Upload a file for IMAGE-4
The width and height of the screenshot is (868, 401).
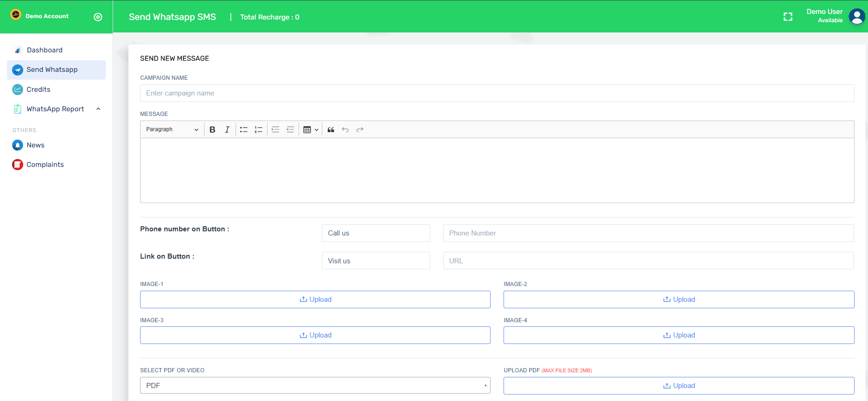[679, 335]
